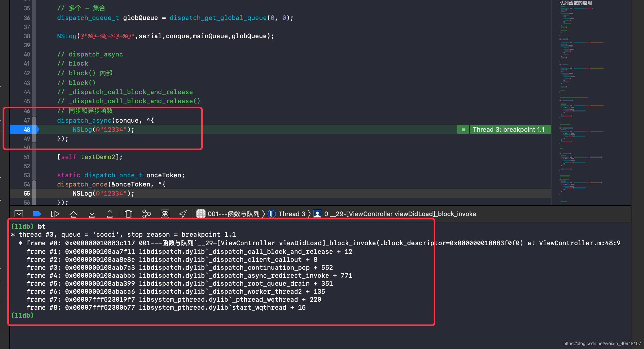The height and width of the screenshot is (349, 644).
Task: Click annotation list icon beside Thread 3
Action: click(x=463, y=130)
